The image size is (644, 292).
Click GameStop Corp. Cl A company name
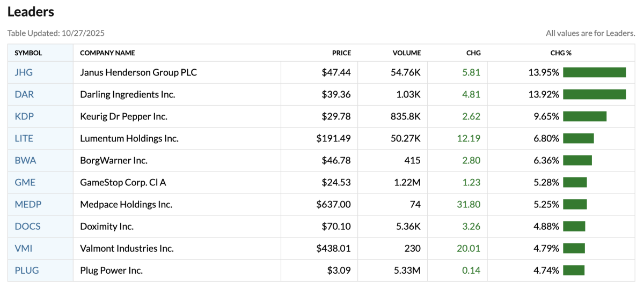click(x=123, y=182)
